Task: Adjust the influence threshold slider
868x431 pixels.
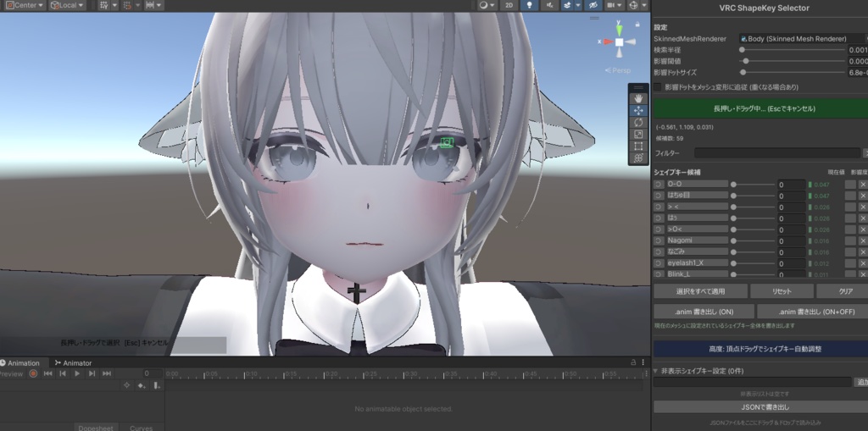Action: 793,61
